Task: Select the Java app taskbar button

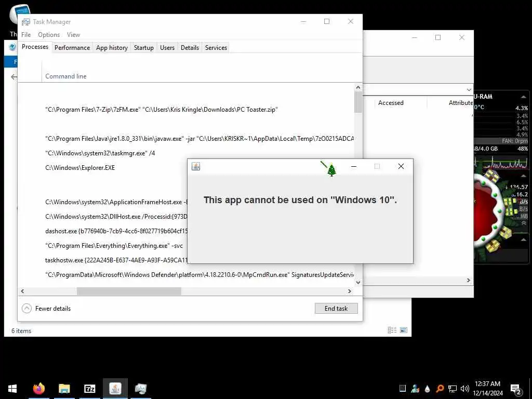Action: [x=115, y=389]
